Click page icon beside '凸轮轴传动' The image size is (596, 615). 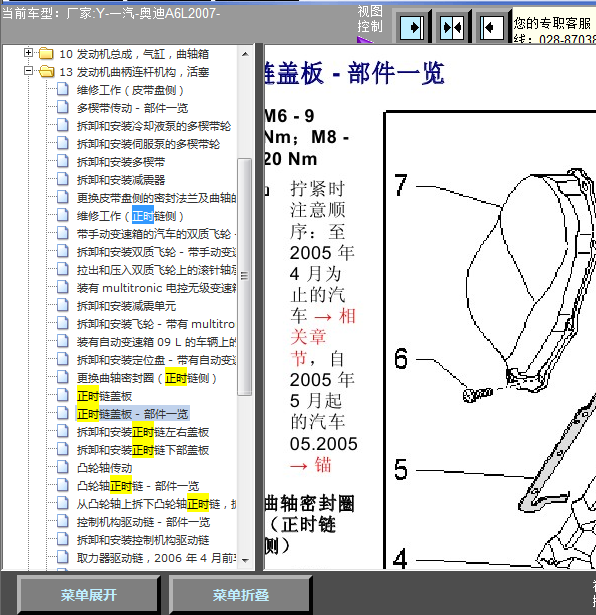63,467
